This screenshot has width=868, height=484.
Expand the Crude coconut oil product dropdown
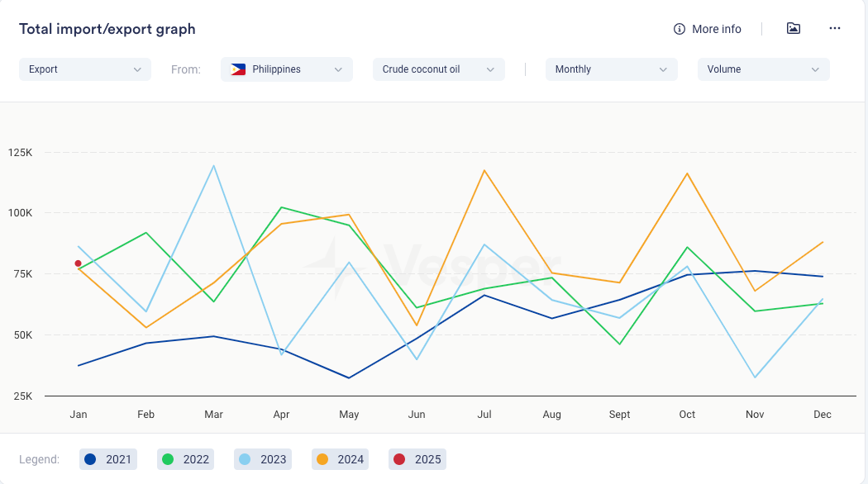click(438, 69)
